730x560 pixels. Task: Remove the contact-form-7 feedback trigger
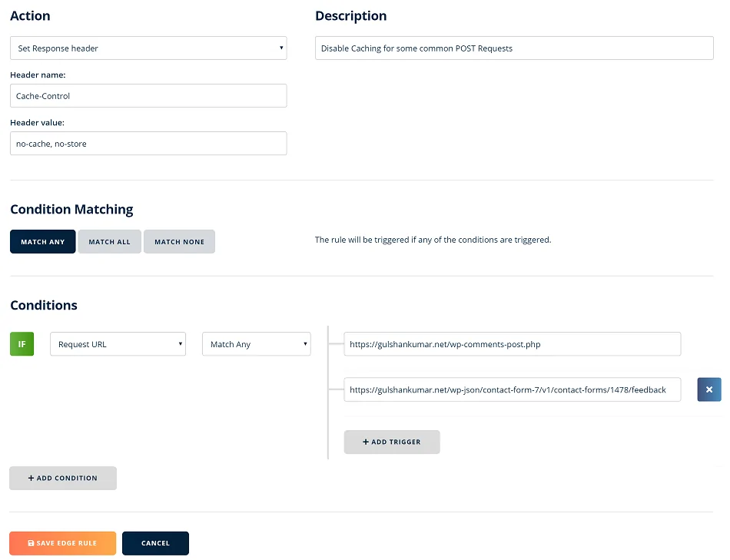pos(708,389)
